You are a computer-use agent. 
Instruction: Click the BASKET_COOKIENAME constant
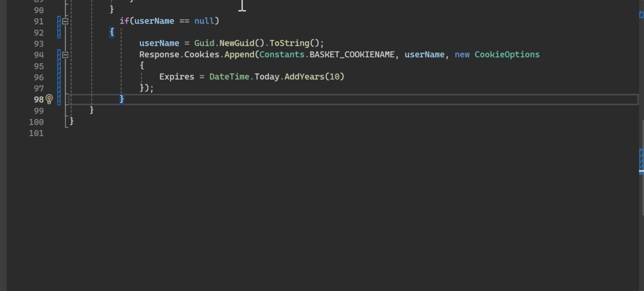354,55
